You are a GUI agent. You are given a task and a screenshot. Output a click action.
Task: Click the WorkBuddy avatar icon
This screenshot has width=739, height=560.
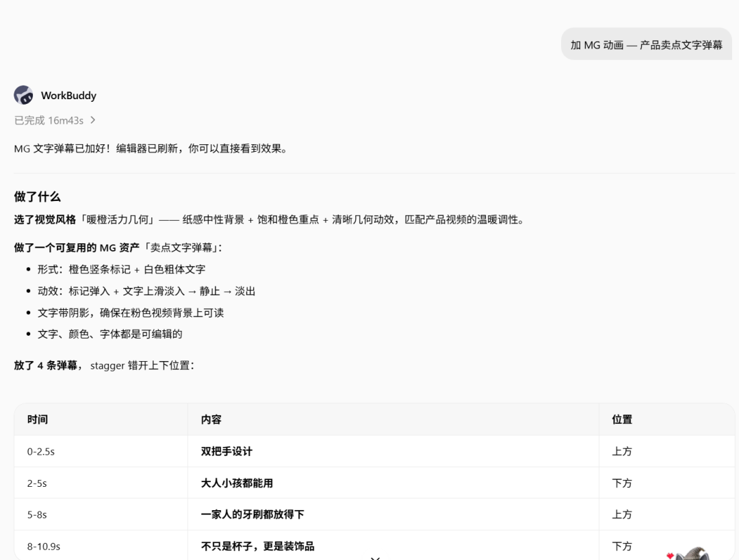click(23, 95)
